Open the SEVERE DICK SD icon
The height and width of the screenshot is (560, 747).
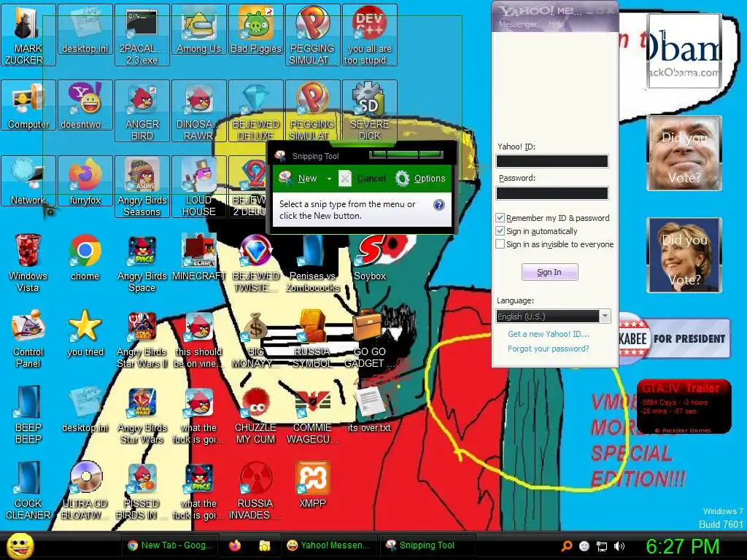370,111
